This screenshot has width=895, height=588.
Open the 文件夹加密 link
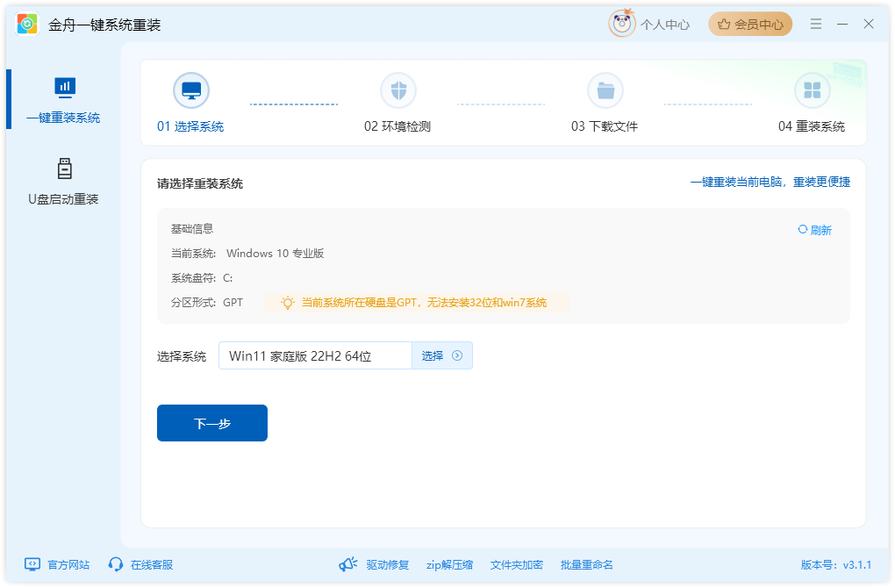click(x=517, y=564)
